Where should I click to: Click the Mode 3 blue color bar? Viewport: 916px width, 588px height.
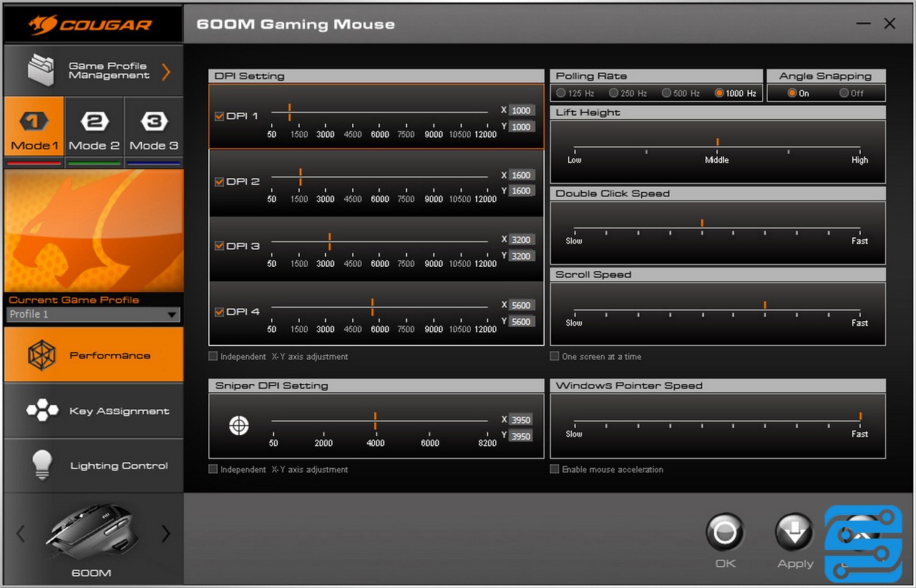(154, 163)
